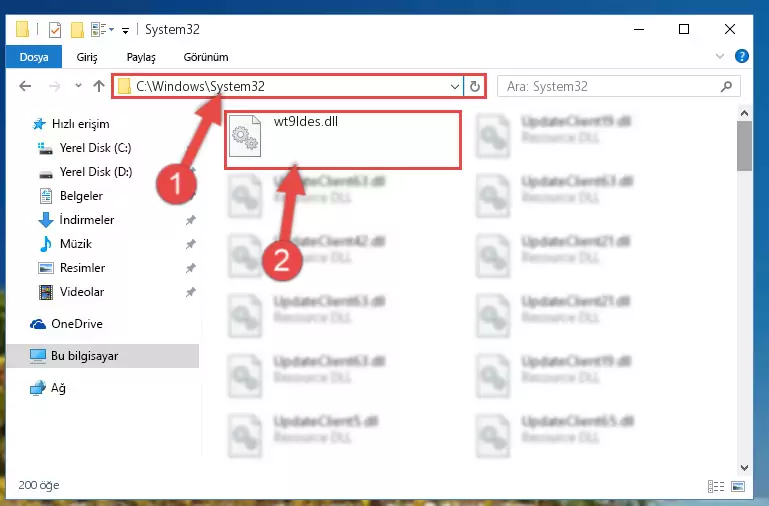
Task: Click the scroll up arrow of the file list
Action: pyautogui.click(x=744, y=113)
